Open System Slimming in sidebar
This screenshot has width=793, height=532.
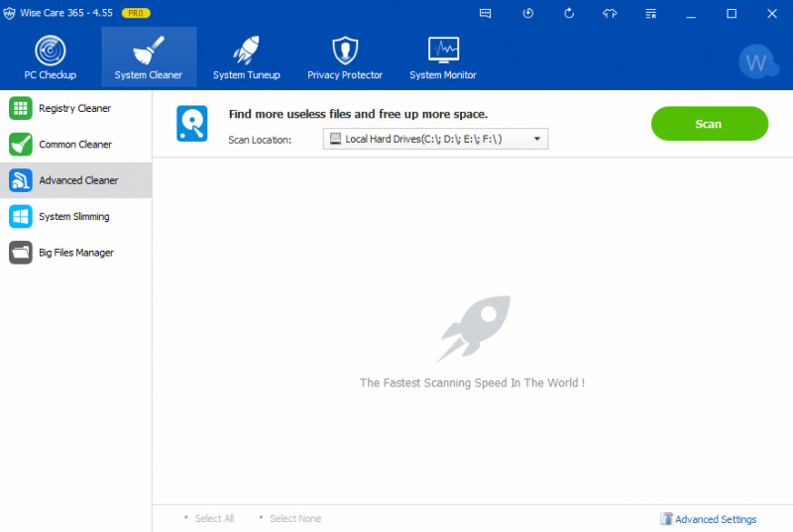tap(76, 216)
